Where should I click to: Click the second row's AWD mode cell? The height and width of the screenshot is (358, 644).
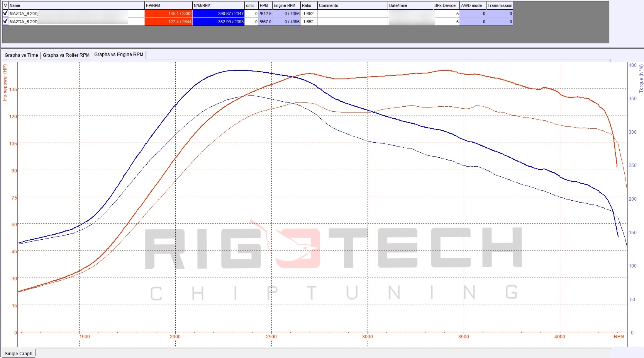473,22
